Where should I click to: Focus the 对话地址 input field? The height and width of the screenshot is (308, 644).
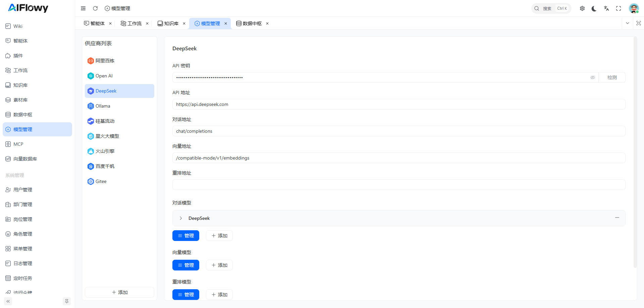399,131
